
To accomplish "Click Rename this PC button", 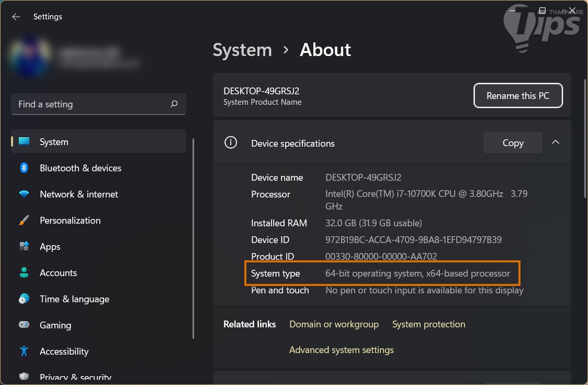I will pos(518,96).
